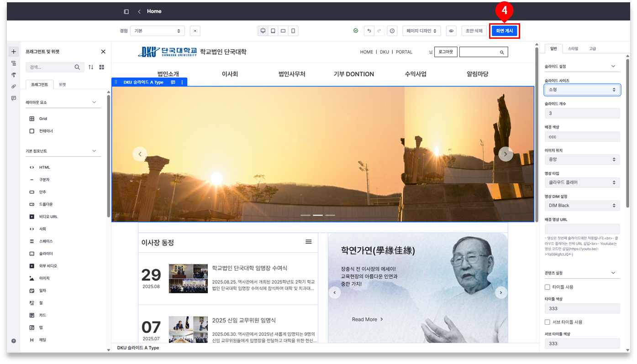Viewport: 637px width, 364px height.
Task: Click the undo arrow icon
Action: [369, 31]
